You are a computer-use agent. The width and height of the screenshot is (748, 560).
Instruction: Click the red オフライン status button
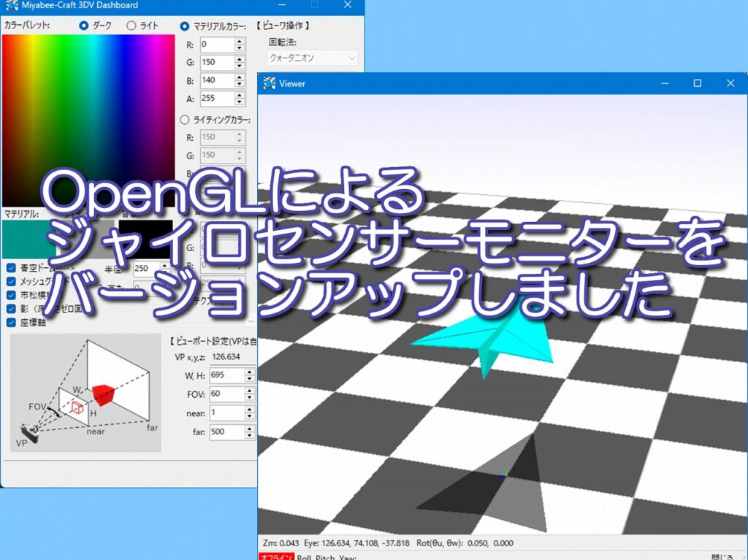pos(275,556)
